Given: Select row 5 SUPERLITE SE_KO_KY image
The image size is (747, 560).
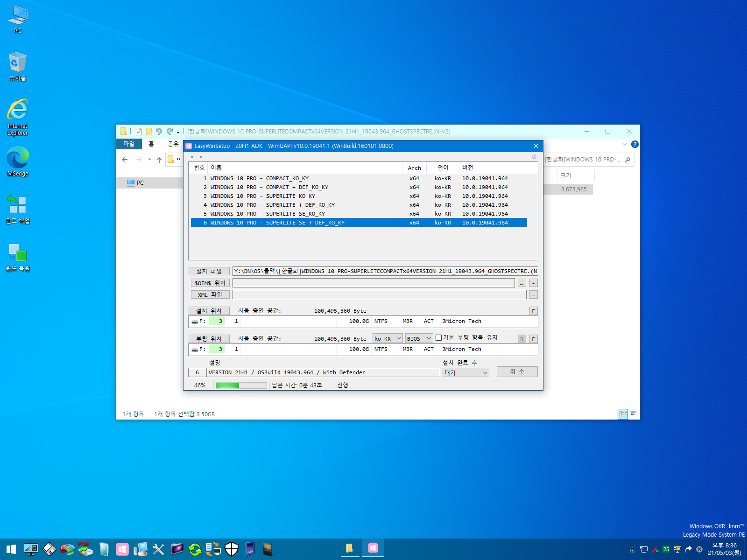Looking at the screenshot, I should point(359,214).
